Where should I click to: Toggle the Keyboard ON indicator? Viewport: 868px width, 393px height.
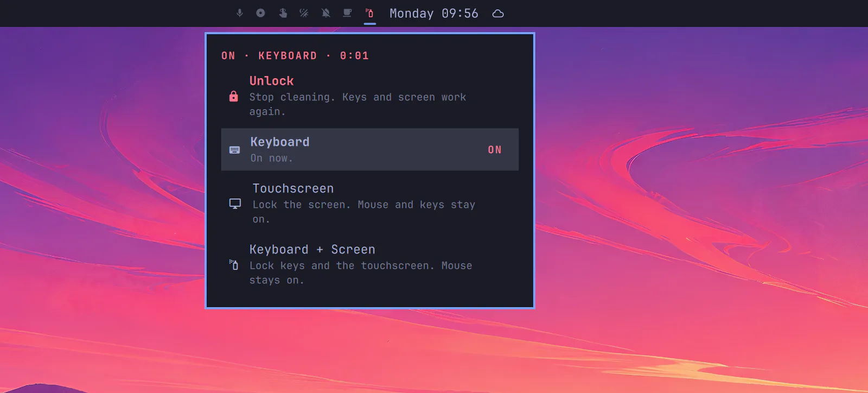pos(495,150)
